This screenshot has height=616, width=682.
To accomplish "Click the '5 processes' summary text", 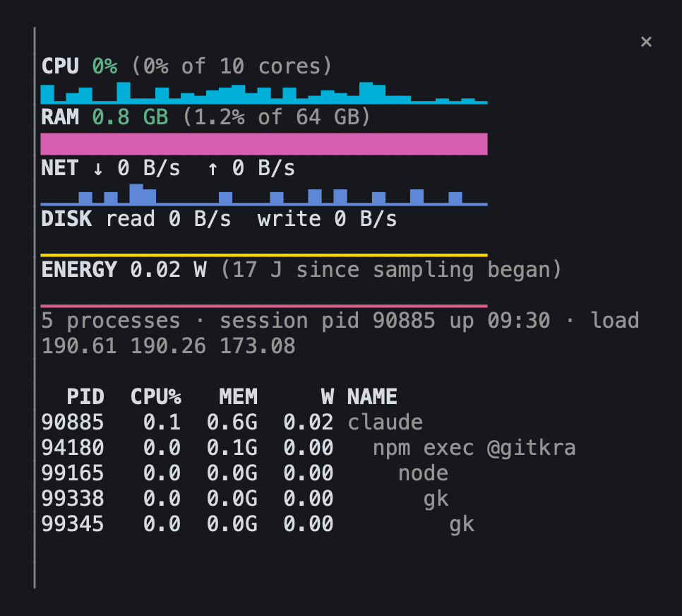I will (110, 321).
